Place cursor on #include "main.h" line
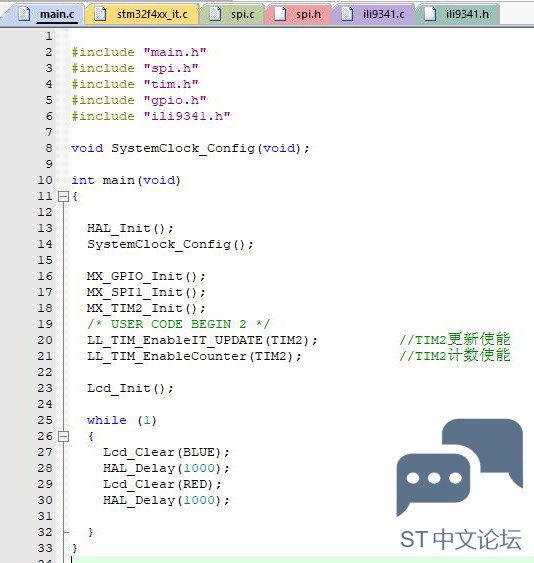 [x=139, y=52]
